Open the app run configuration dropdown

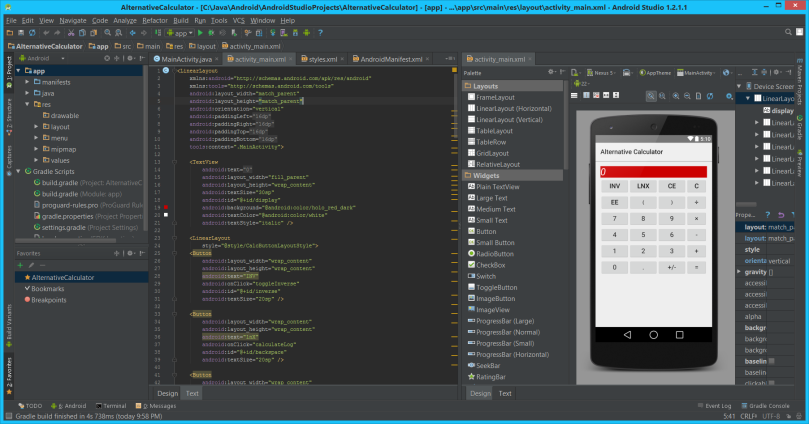pos(179,32)
